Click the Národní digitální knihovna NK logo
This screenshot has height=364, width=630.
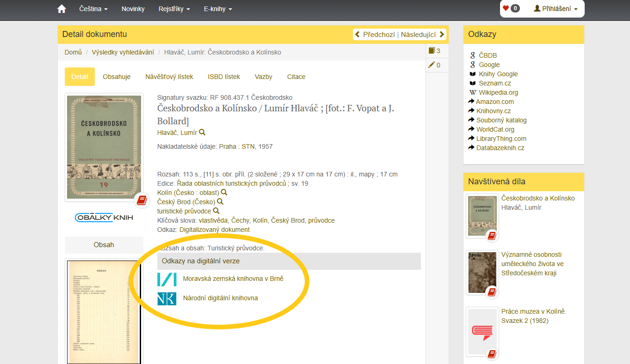click(x=167, y=298)
